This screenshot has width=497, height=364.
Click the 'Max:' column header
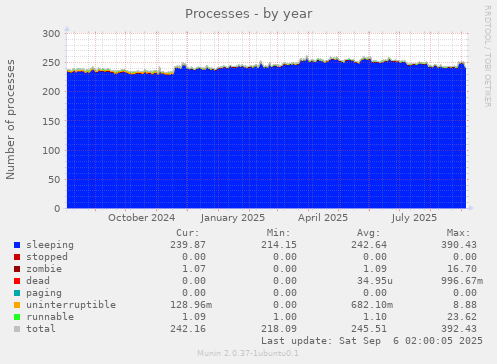(459, 233)
